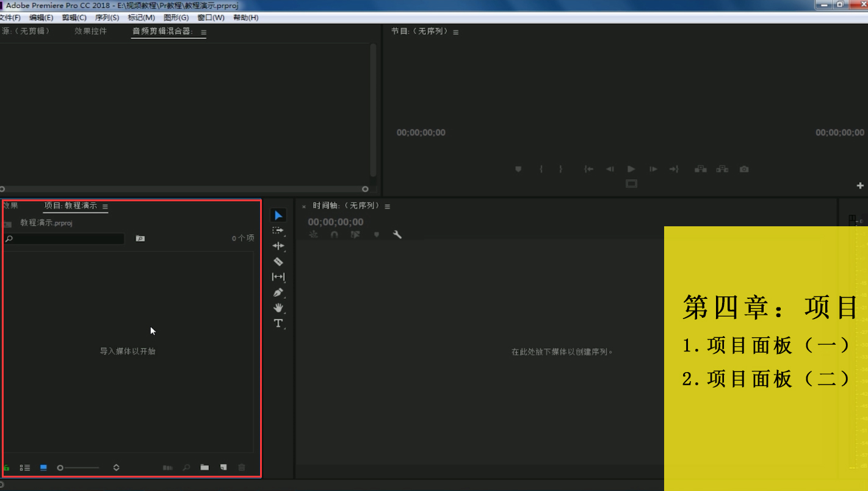Click the trash Clear icon in project panel

click(x=242, y=468)
